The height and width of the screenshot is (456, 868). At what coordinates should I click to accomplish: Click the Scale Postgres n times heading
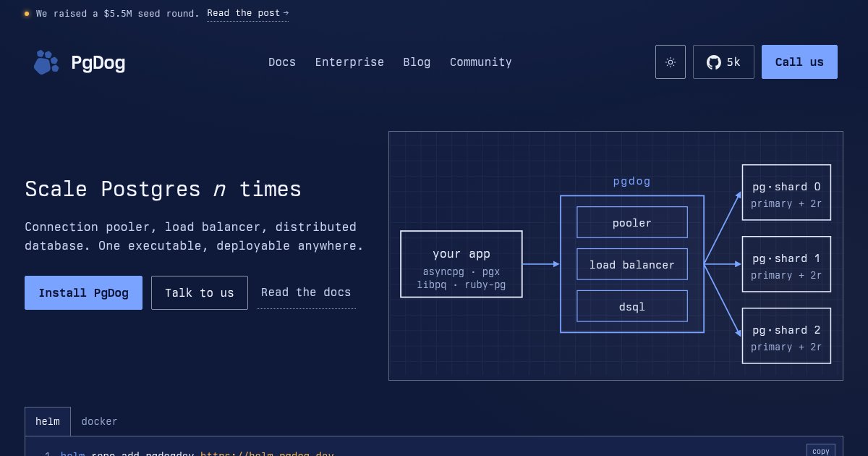point(163,189)
